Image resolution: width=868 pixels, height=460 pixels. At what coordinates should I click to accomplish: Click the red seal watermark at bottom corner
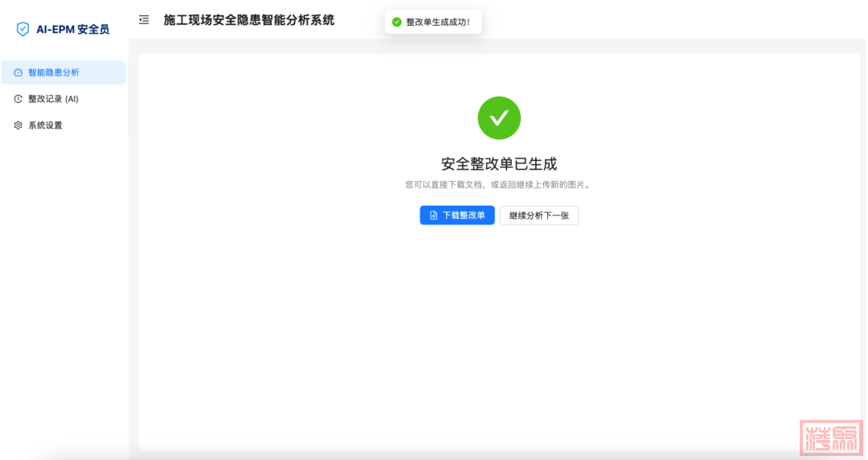(830, 438)
